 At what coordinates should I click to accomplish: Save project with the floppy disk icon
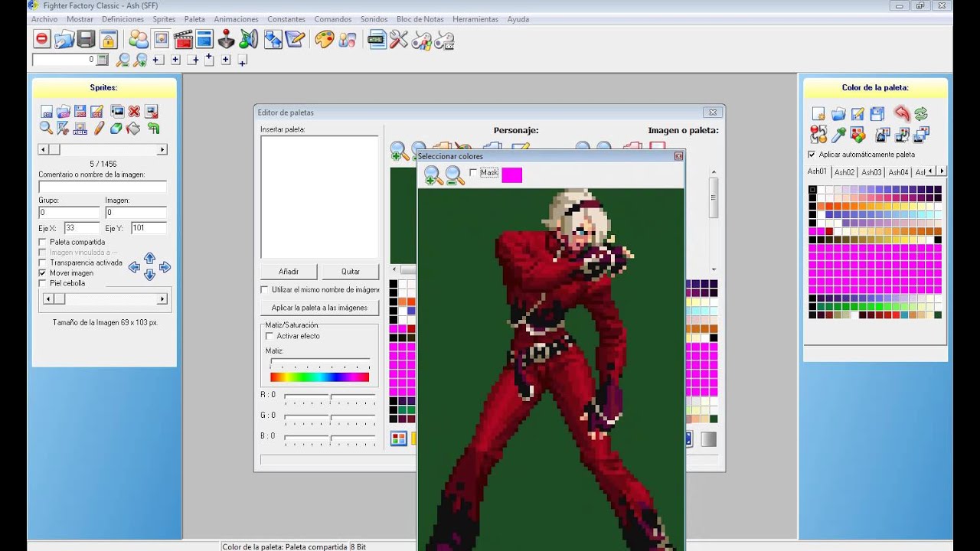[x=86, y=39]
